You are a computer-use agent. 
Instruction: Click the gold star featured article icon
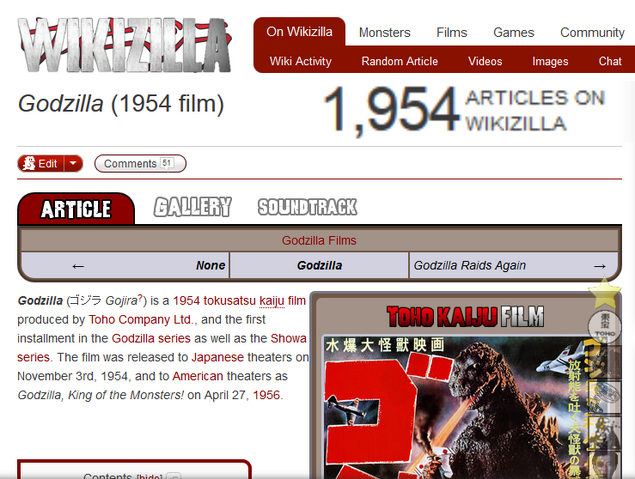604,292
